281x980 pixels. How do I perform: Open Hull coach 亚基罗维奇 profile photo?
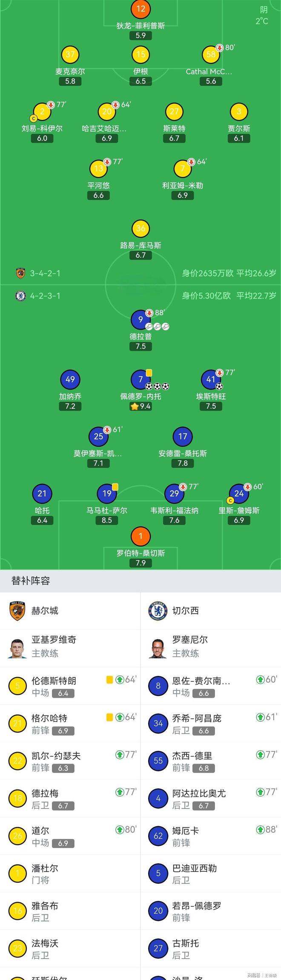(17, 648)
